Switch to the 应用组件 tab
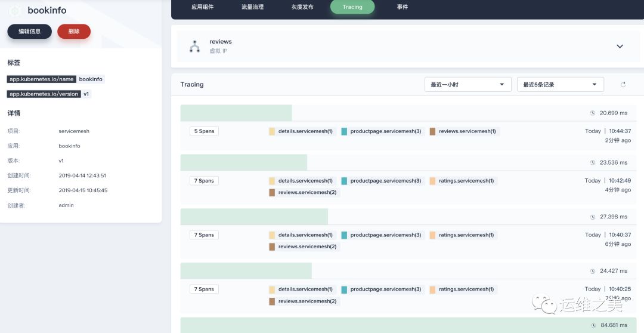The image size is (644, 333). tap(203, 7)
